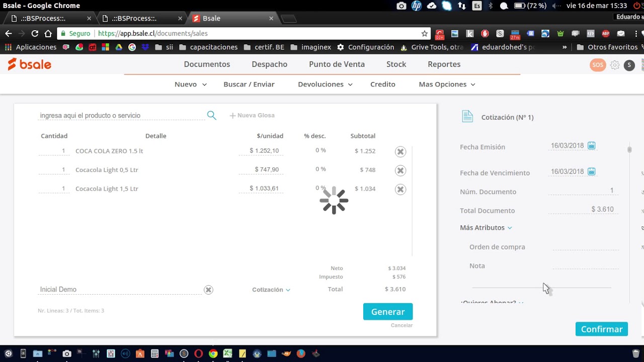Open the Cotización document type dropdown
The width and height of the screenshot is (644, 362).
pyautogui.click(x=271, y=290)
